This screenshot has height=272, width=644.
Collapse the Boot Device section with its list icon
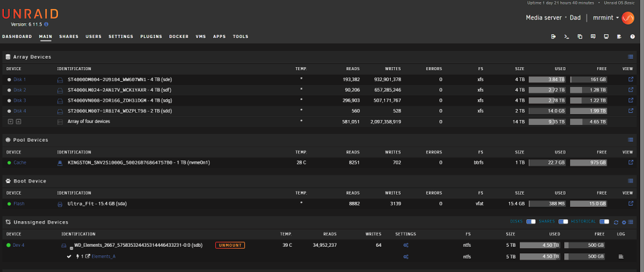(630, 180)
